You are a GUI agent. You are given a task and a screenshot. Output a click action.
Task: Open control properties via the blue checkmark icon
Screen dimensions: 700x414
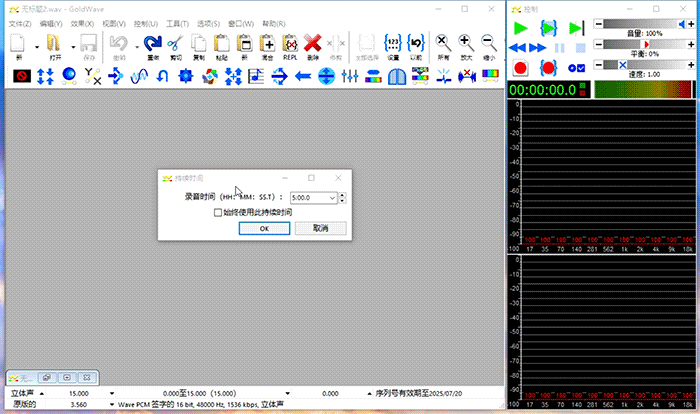575,67
